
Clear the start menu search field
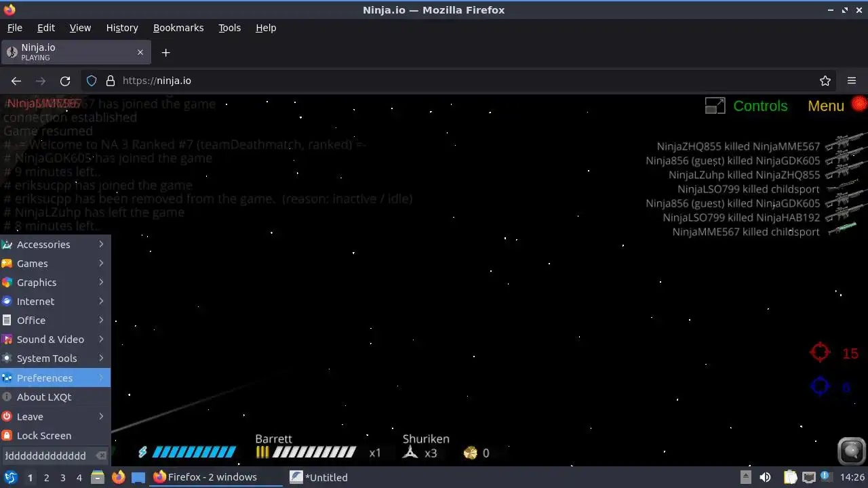click(101, 455)
